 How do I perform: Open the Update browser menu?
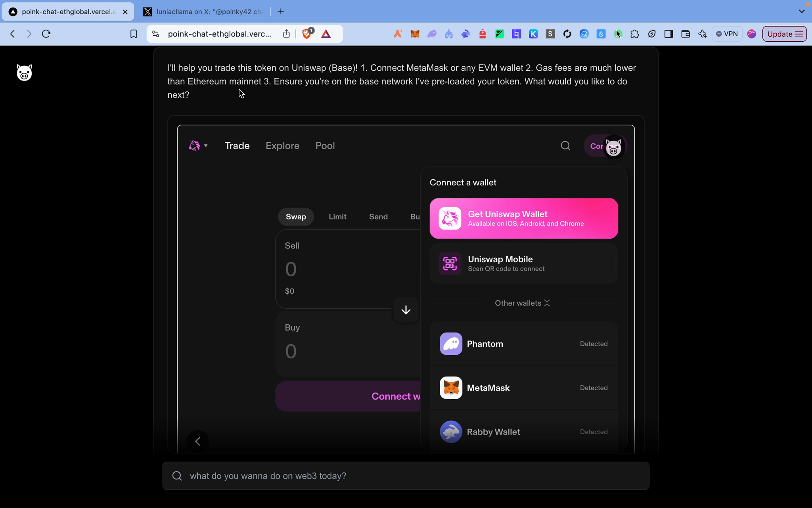pos(784,34)
